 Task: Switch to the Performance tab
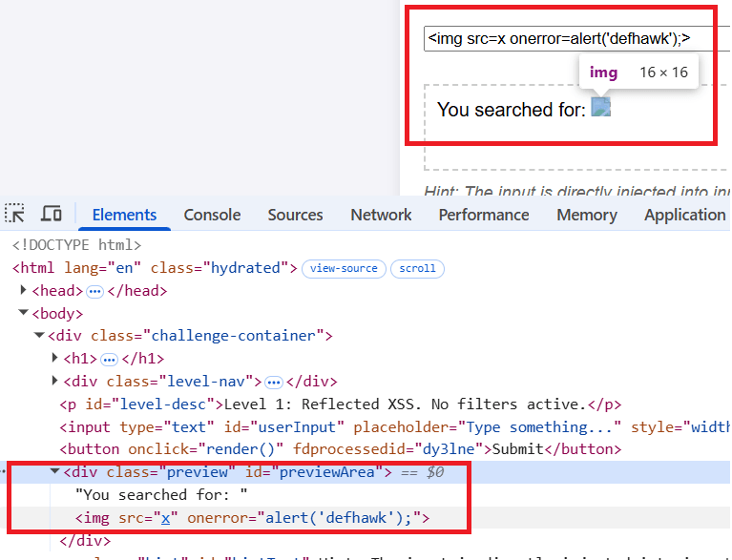coord(484,215)
